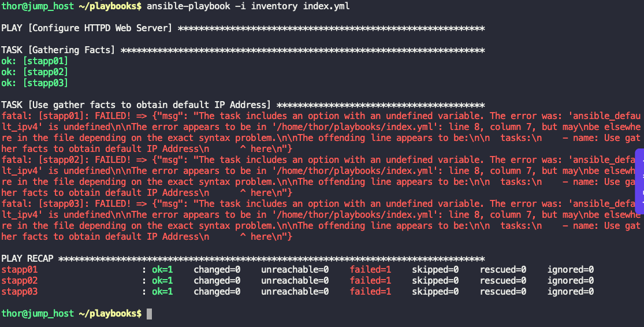Click the PLAY RECAP heading
644x327 pixels.
point(28,259)
